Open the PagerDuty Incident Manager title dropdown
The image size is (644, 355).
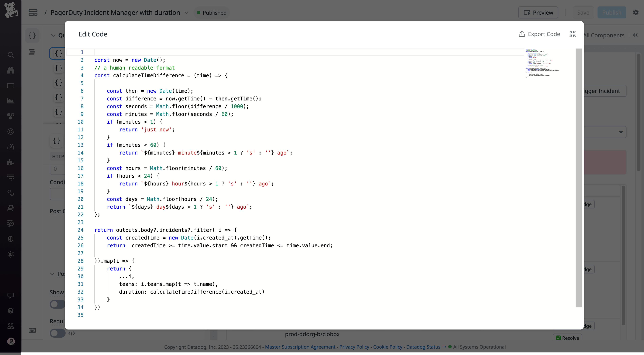186,13
